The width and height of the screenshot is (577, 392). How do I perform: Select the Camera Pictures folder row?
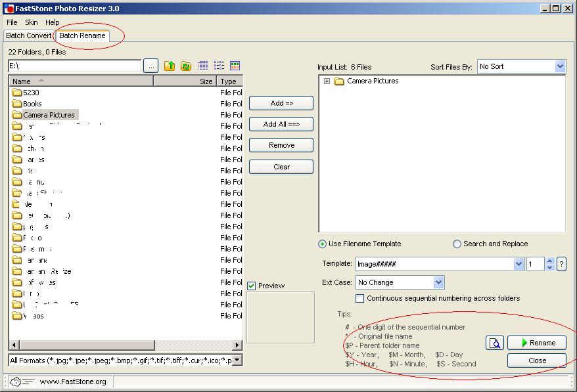(x=125, y=115)
